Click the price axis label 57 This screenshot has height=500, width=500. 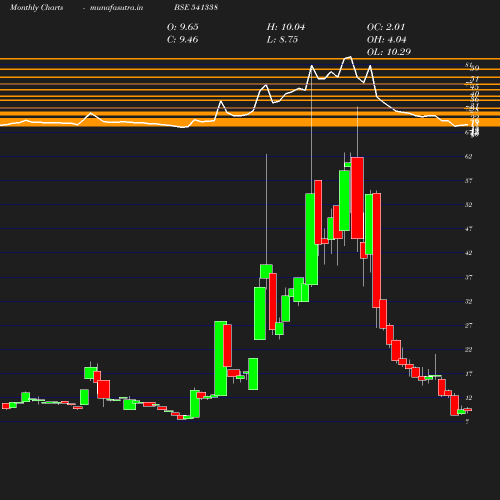coord(468,181)
